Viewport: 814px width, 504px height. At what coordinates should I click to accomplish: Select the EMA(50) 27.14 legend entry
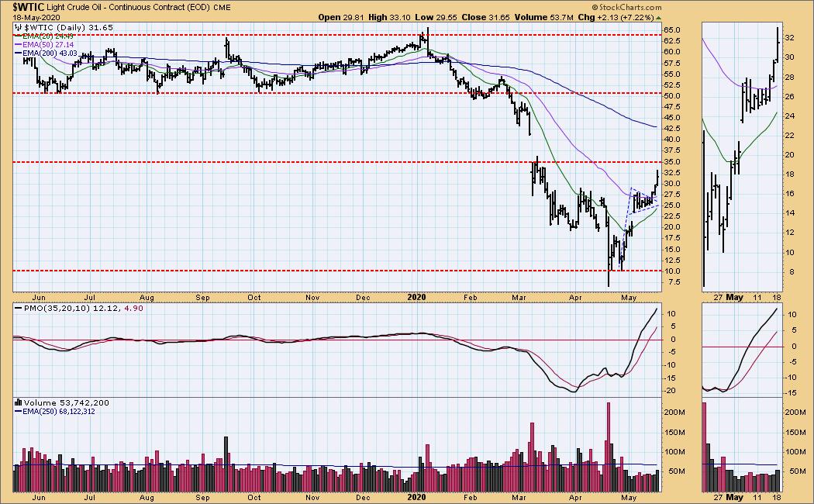click(x=47, y=45)
